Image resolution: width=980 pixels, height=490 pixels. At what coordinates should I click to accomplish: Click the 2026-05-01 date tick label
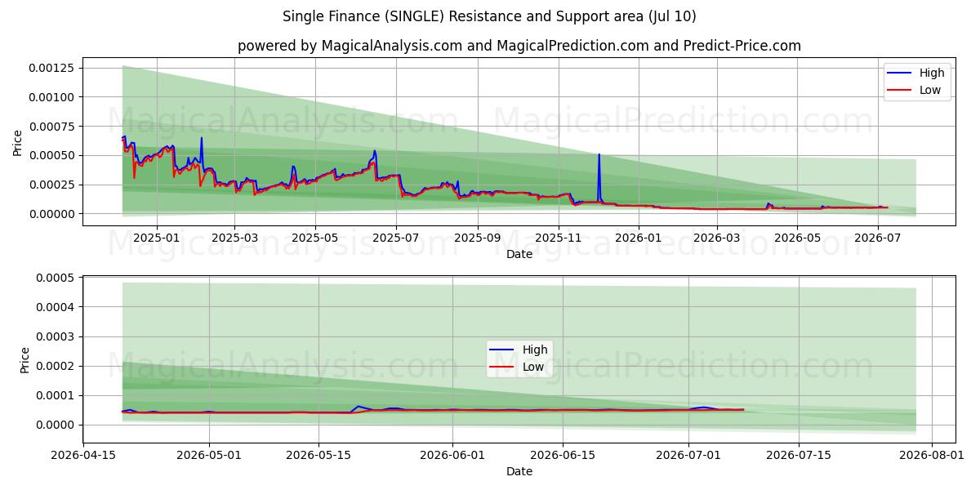click(209, 455)
